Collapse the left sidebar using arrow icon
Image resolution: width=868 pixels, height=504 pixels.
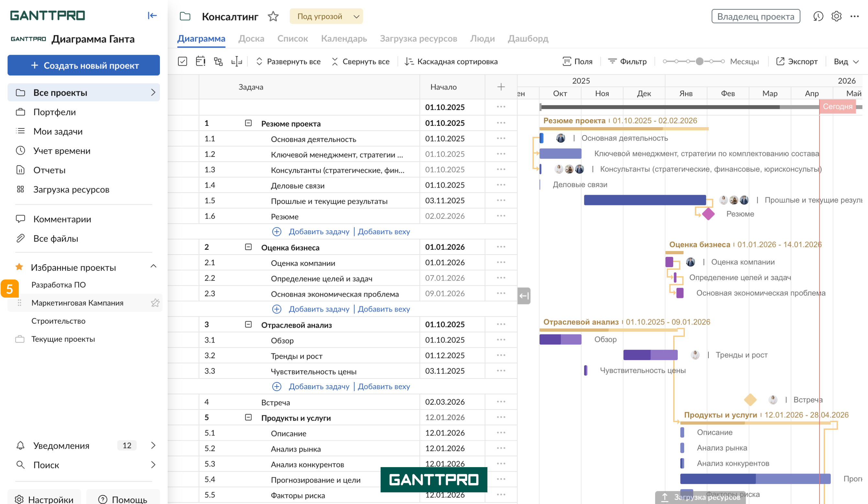152,16
